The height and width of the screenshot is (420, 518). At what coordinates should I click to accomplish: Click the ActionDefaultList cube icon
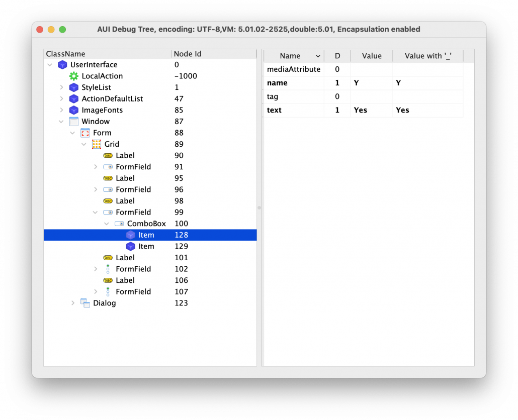(x=73, y=98)
